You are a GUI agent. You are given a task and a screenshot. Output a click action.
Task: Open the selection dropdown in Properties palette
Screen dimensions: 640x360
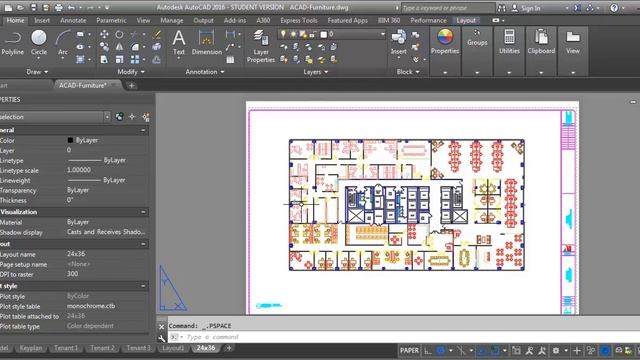[x=107, y=117]
